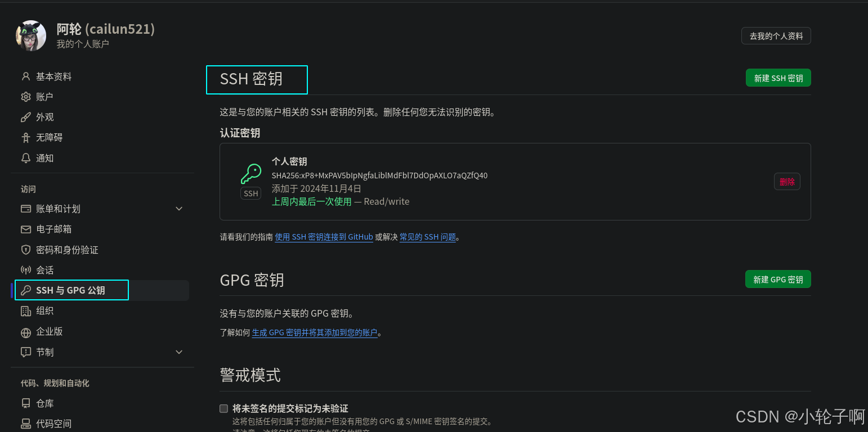This screenshot has width=868, height=432.
Task: Open 密码和身份验证 settings
Action: 66,249
